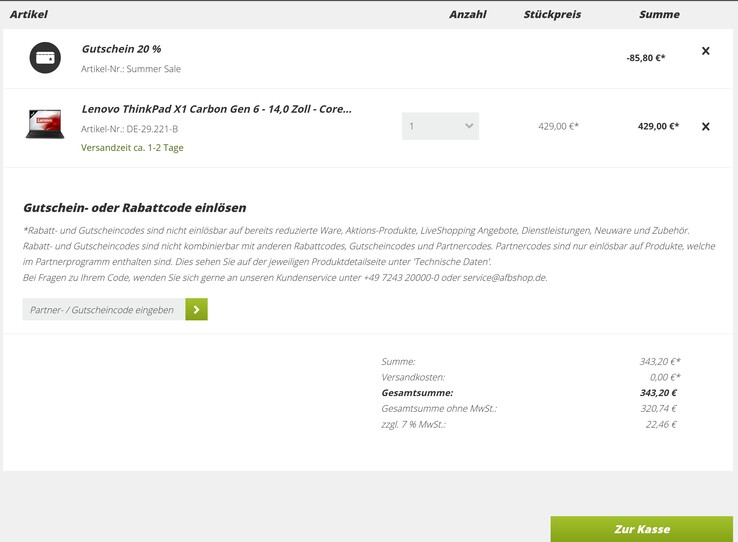The height and width of the screenshot is (542, 738).
Task: Click the Anzahl column header
Action: click(x=467, y=15)
